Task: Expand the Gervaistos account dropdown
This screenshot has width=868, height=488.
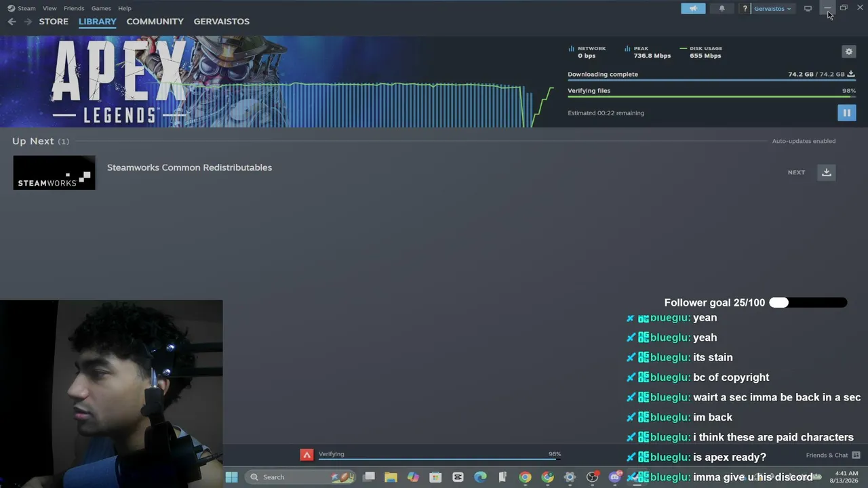Action: [772, 8]
